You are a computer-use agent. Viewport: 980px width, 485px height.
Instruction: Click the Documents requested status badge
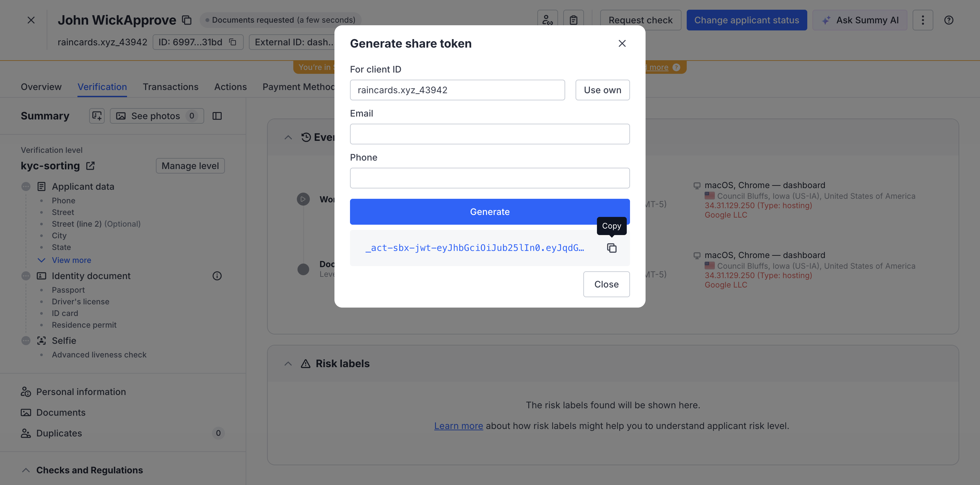click(x=280, y=20)
